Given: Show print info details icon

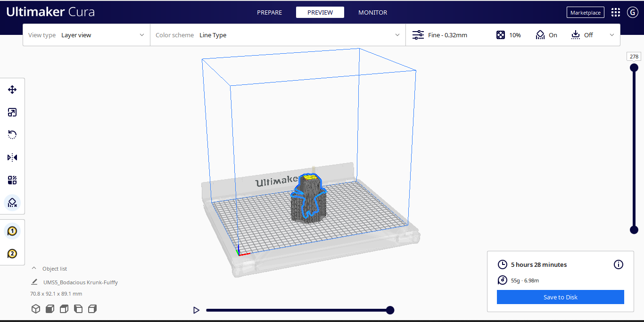Looking at the screenshot, I should pyautogui.click(x=619, y=264).
